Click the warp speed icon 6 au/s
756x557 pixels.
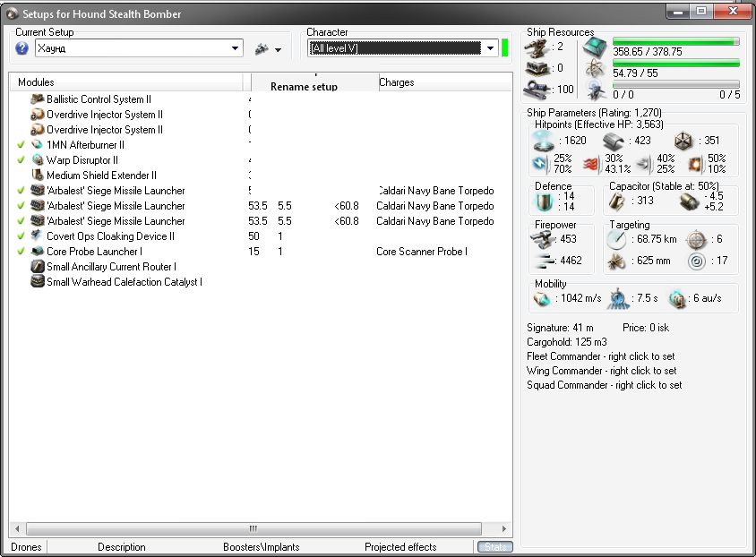(677, 299)
